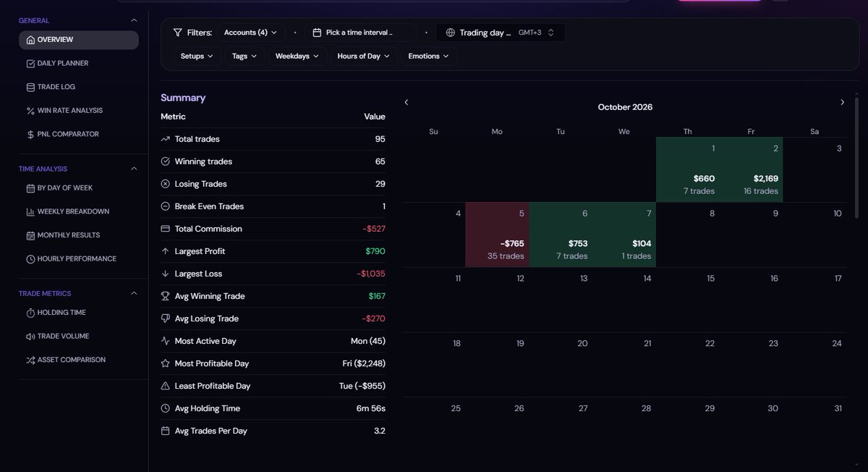This screenshot has width=868, height=472.
Task: Click the star icon beside Most Profitable Day
Action: point(166,363)
